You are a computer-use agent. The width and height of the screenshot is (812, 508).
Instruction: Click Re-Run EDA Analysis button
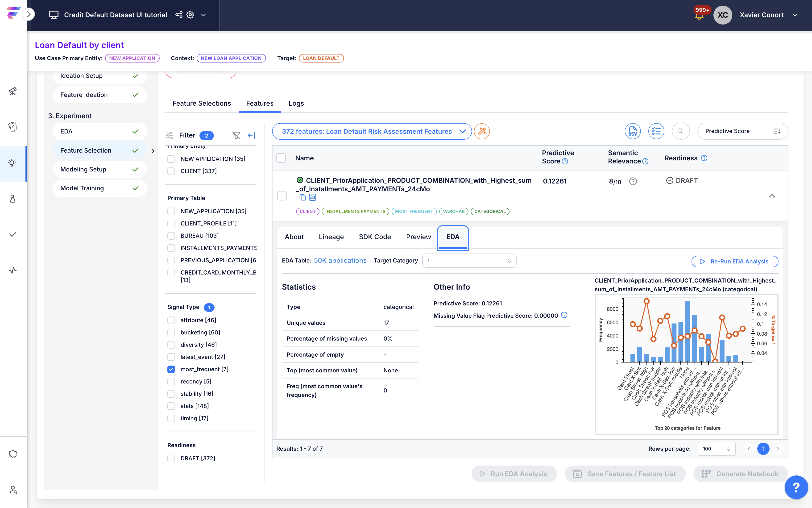(x=734, y=261)
